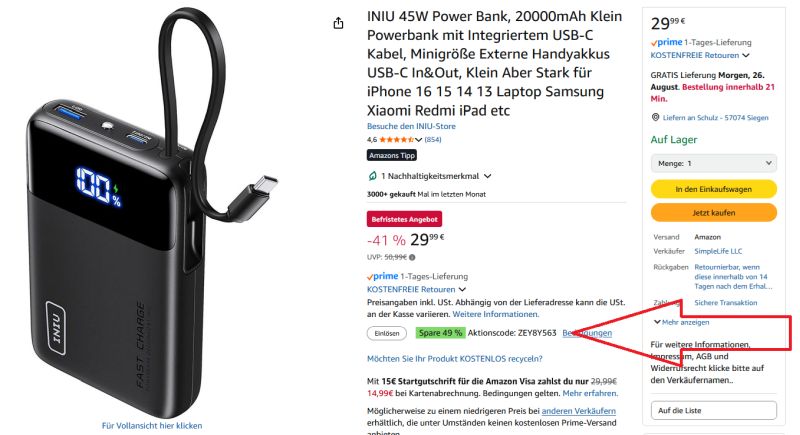Viewport: 800px width, 435px height.
Task: Click the Amazons Tipp badge
Action: click(x=392, y=155)
